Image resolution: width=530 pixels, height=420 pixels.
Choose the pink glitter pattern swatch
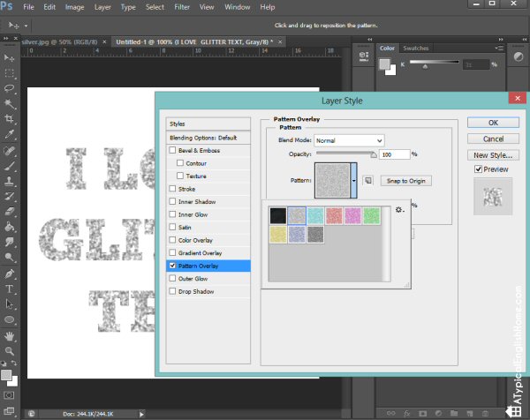click(352, 216)
